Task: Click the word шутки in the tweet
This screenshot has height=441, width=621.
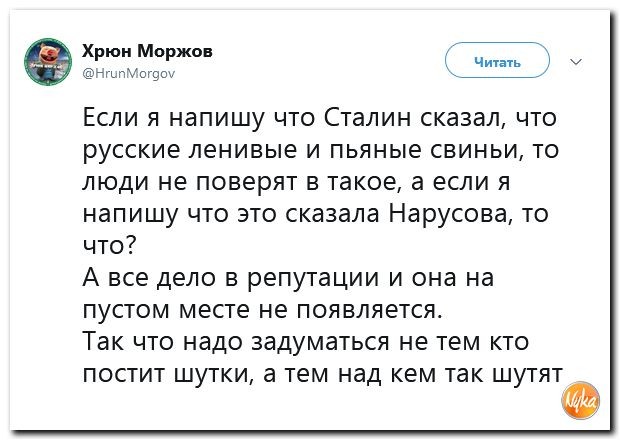Action: (x=214, y=374)
